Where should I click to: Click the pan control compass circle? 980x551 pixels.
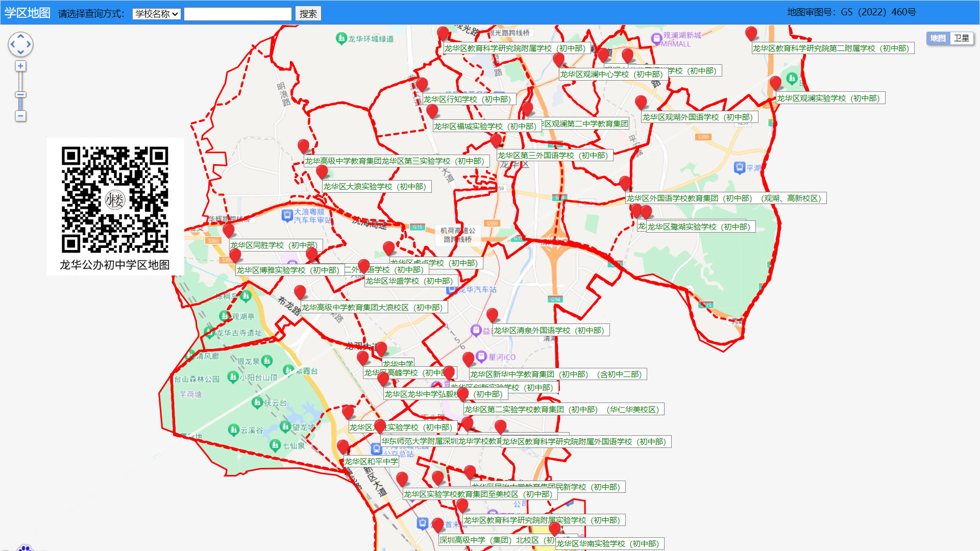coord(20,44)
